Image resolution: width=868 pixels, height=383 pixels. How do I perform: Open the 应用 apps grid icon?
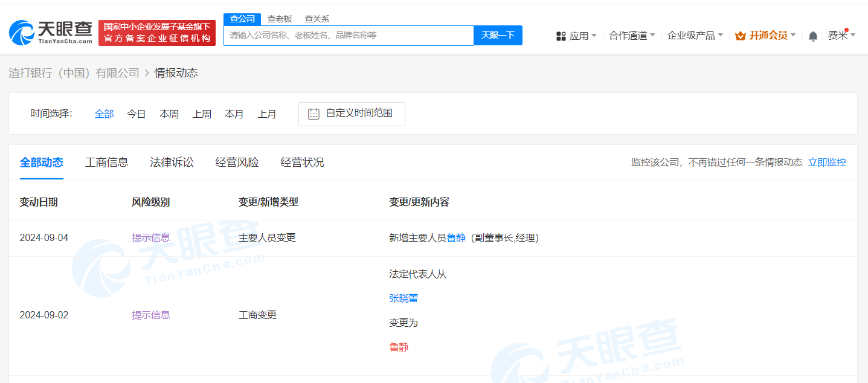coord(561,36)
